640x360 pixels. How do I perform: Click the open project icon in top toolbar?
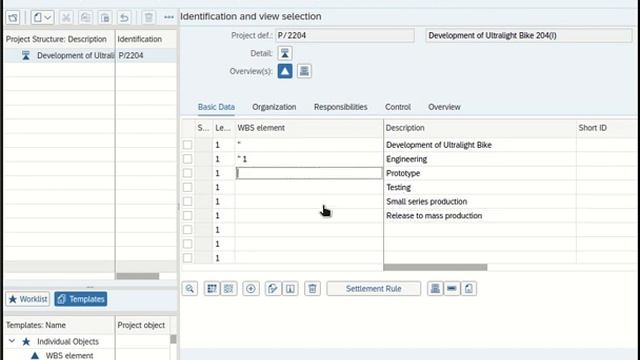[13, 18]
